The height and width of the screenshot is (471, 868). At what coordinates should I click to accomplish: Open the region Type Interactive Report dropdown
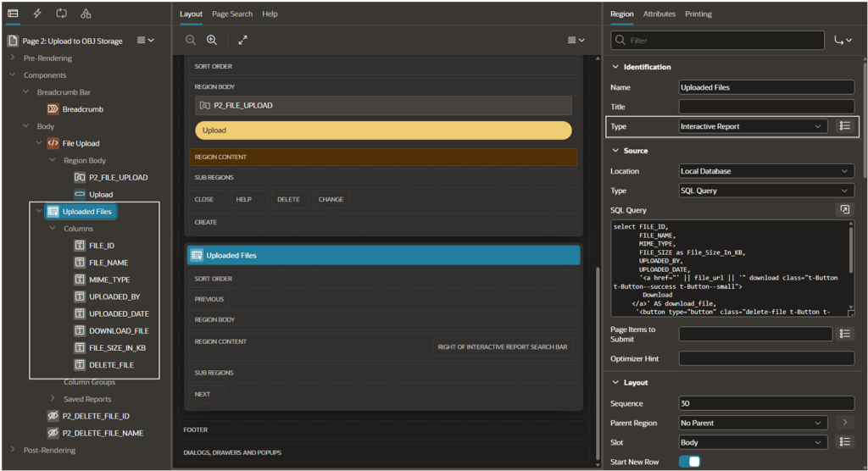pos(753,126)
